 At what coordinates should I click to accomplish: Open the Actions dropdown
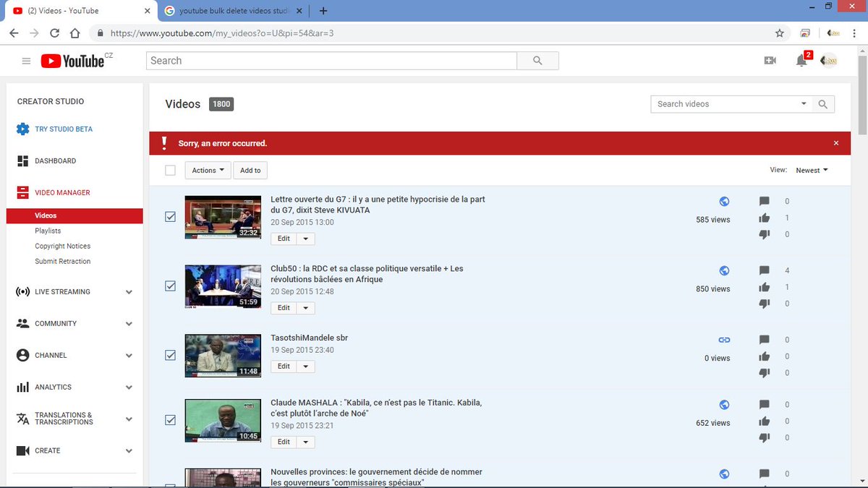[x=208, y=171]
